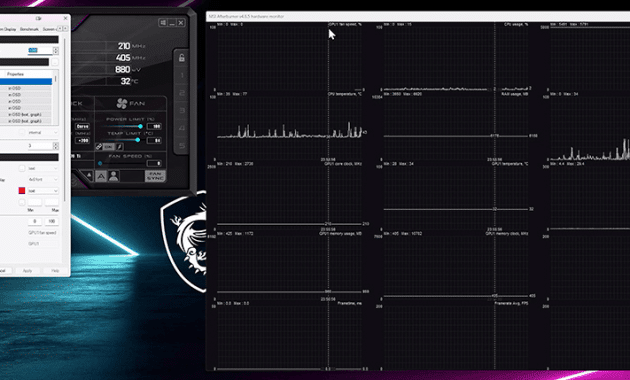Toggle the checkbox beside the first 'text' dropdown
630x380 pixels.
click(22, 168)
